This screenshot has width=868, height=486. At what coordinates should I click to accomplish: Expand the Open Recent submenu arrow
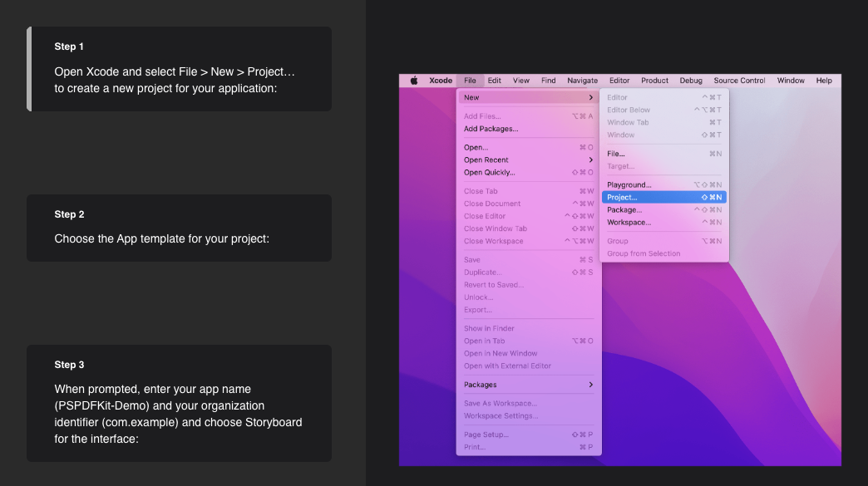tap(591, 160)
